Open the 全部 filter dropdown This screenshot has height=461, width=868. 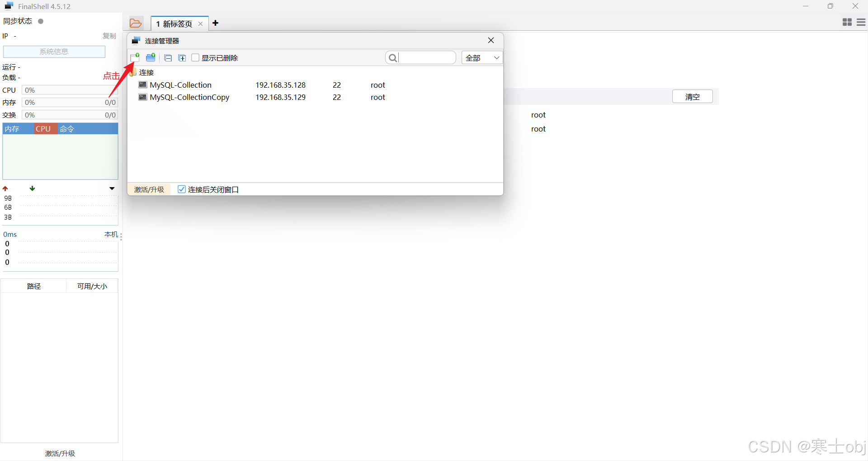coord(482,57)
